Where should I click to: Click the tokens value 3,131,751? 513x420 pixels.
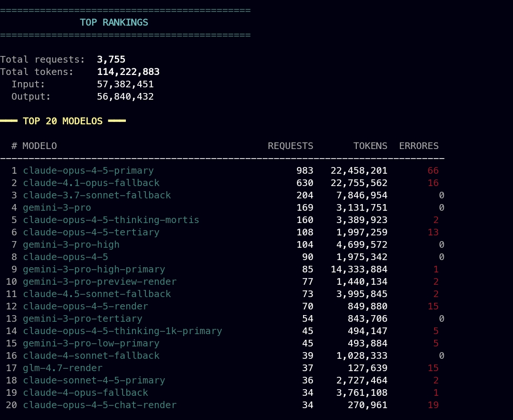tap(362, 208)
